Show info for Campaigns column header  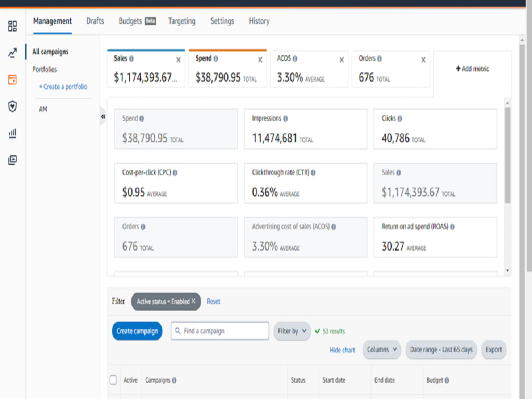(174, 380)
